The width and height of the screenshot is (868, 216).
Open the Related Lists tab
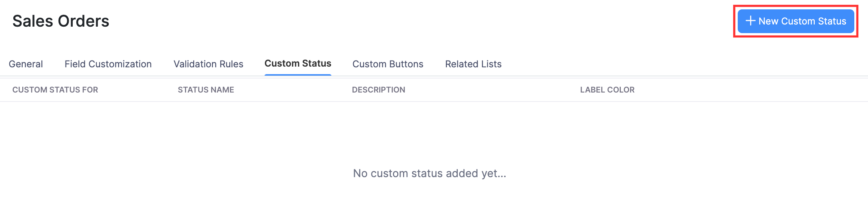tap(473, 64)
